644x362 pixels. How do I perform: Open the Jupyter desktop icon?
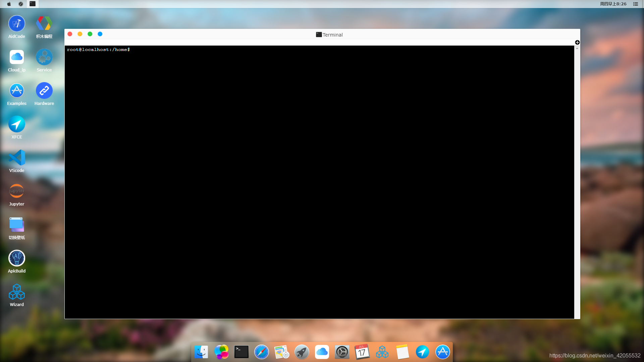tap(16, 191)
